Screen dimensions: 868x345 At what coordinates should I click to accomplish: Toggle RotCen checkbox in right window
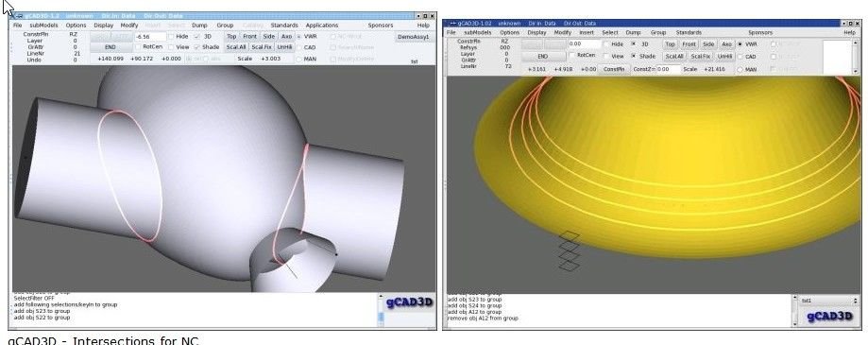tap(571, 56)
